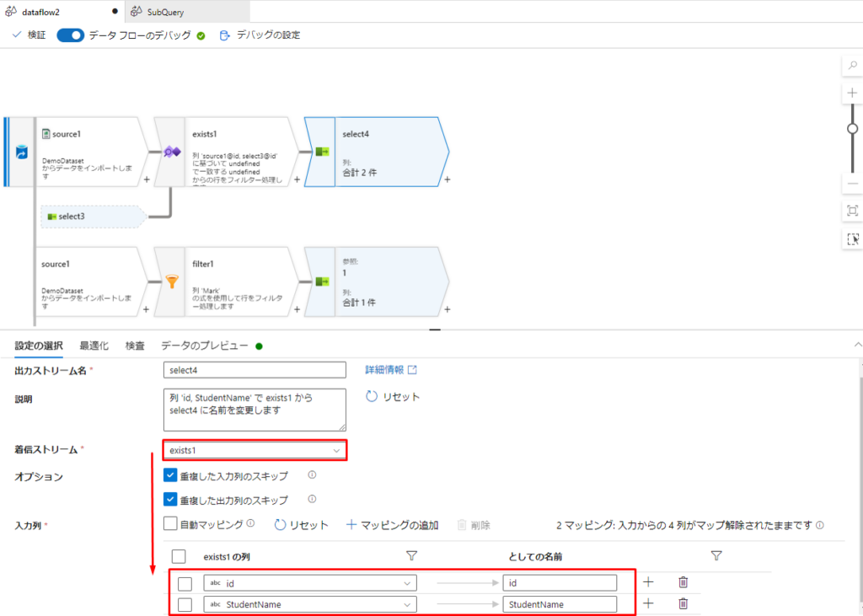This screenshot has height=616, width=863.
Task: Uncheck skip duplicate input columns checkbox
Action: [x=170, y=475]
